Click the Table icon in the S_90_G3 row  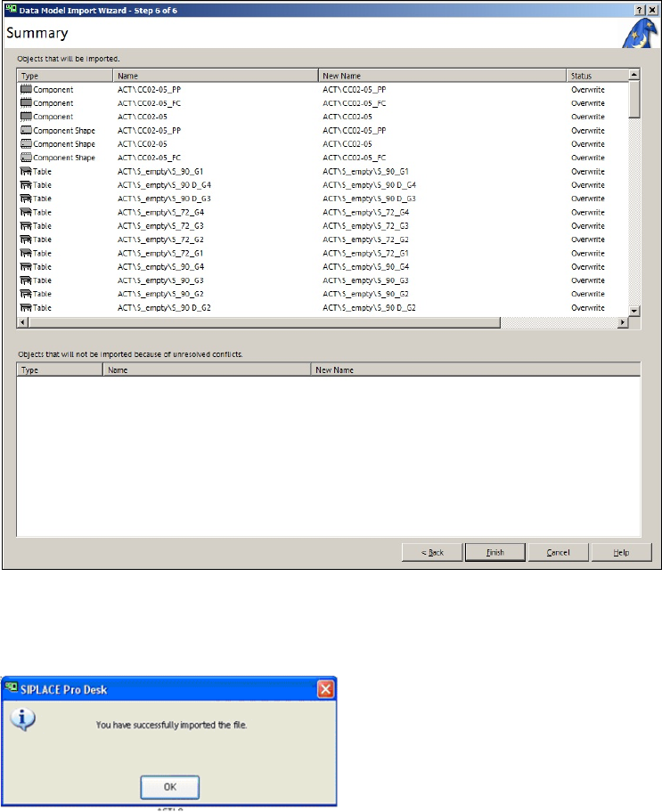pyautogui.click(x=26, y=280)
